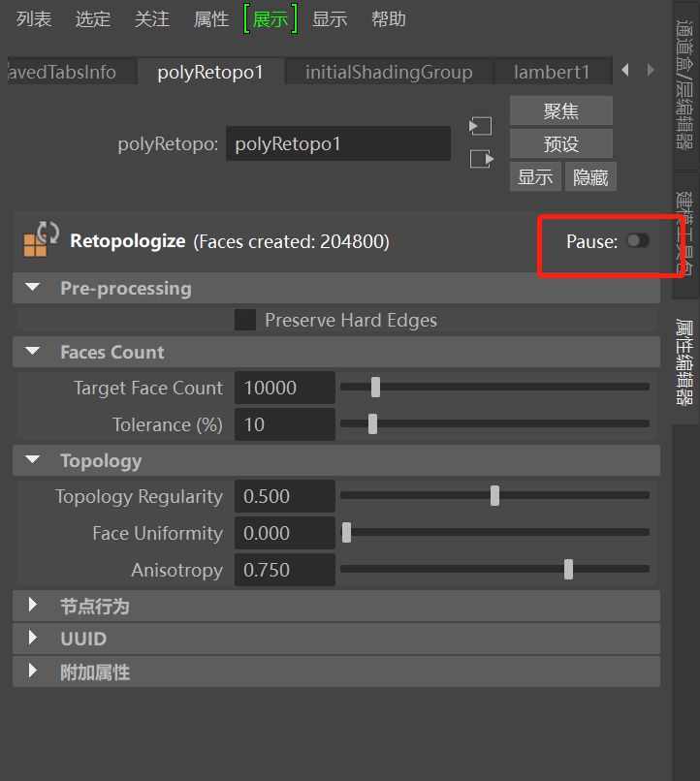
Task: Collapse the Faces Count section
Action: [33, 351]
